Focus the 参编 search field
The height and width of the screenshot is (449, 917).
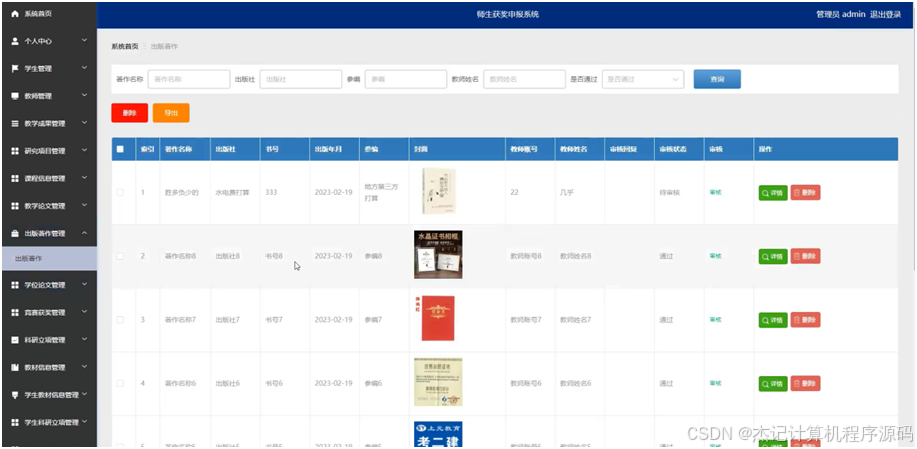tap(406, 79)
